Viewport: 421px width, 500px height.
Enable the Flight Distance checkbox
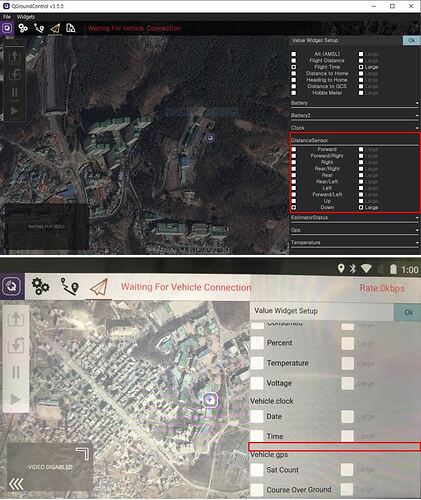click(294, 60)
